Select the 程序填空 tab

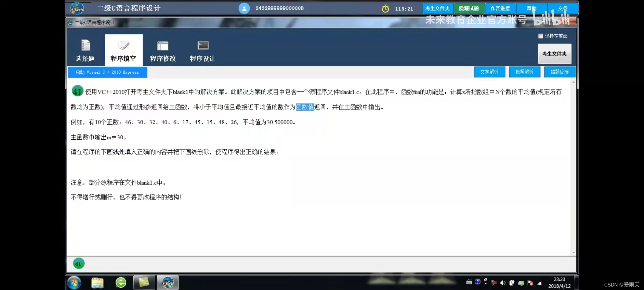124,50
